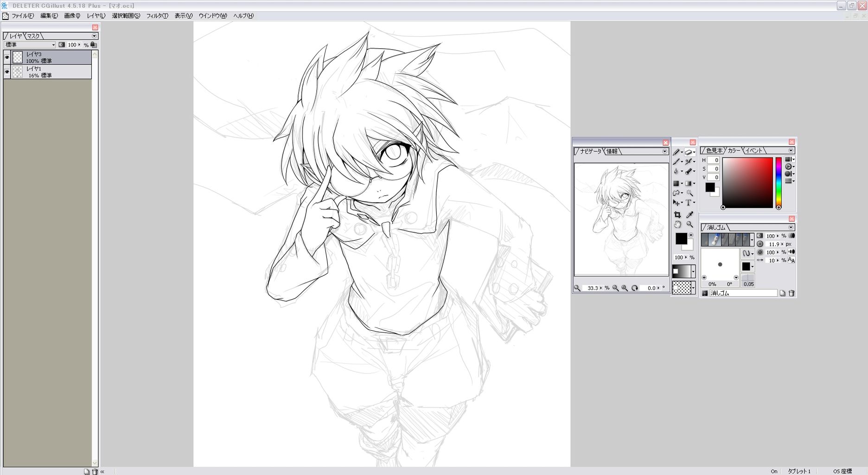This screenshot has height=475, width=868.
Task: Open the eraser panel options menu
Action: coord(791,227)
